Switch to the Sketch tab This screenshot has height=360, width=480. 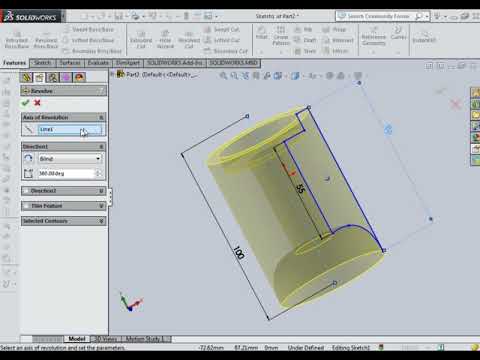click(x=43, y=63)
